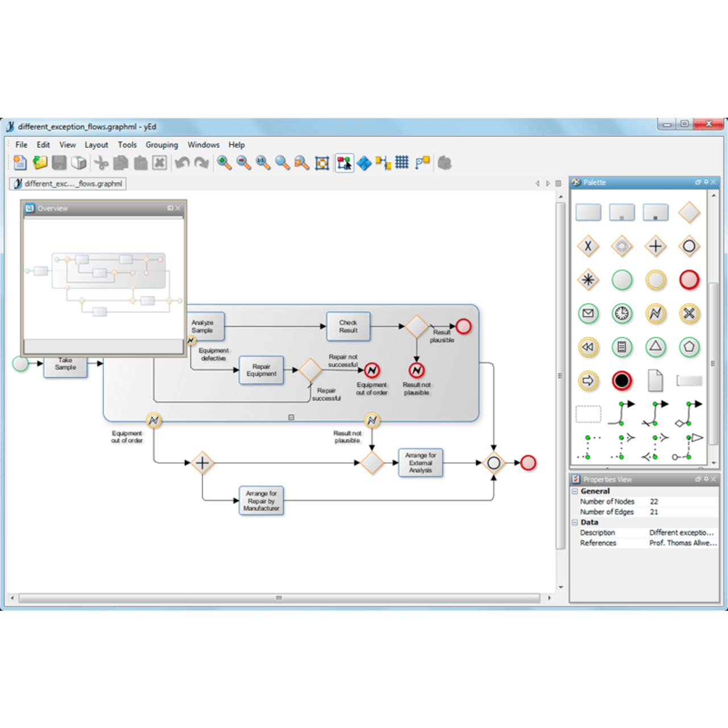Image resolution: width=728 pixels, height=728 pixels.
Task: Switch to different_exc..._flows.graphml document tab
Action: (x=68, y=184)
